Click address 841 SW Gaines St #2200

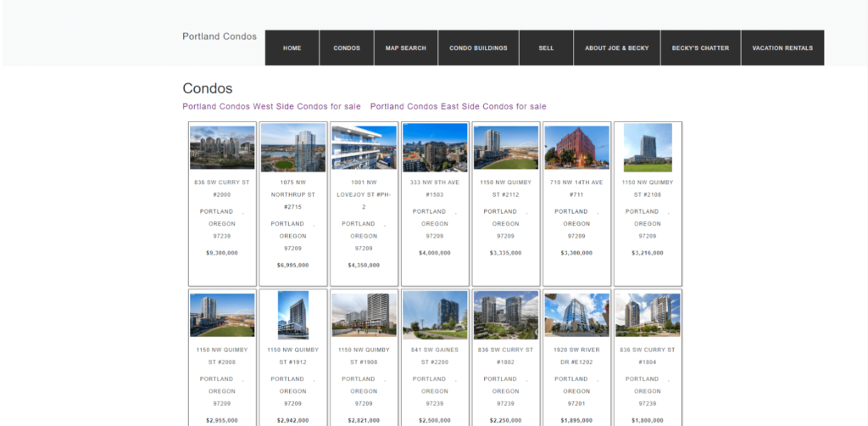pos(435,356)
